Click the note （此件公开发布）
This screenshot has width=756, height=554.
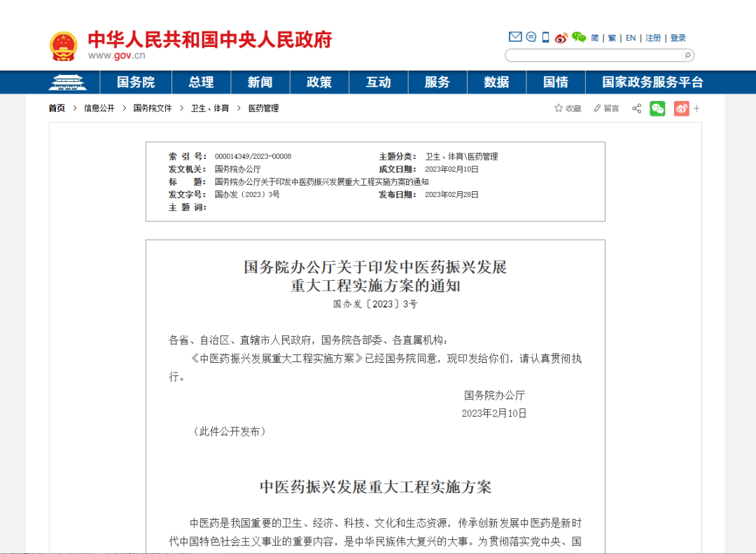230,431
